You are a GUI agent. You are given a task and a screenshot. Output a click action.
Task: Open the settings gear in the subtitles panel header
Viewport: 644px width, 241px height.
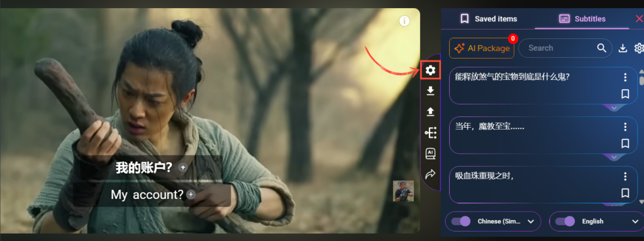coord(639,48)
